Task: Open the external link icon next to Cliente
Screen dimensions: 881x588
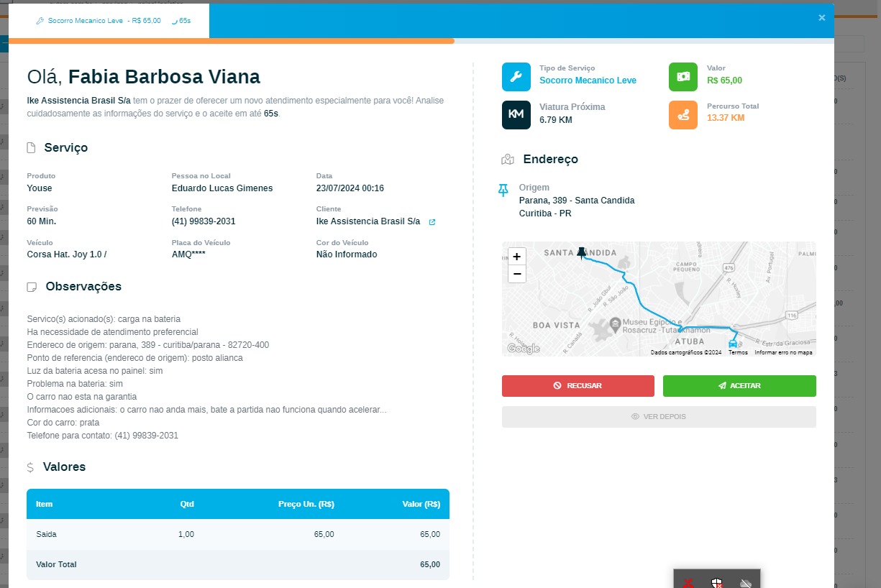Action: click(432, 222)
